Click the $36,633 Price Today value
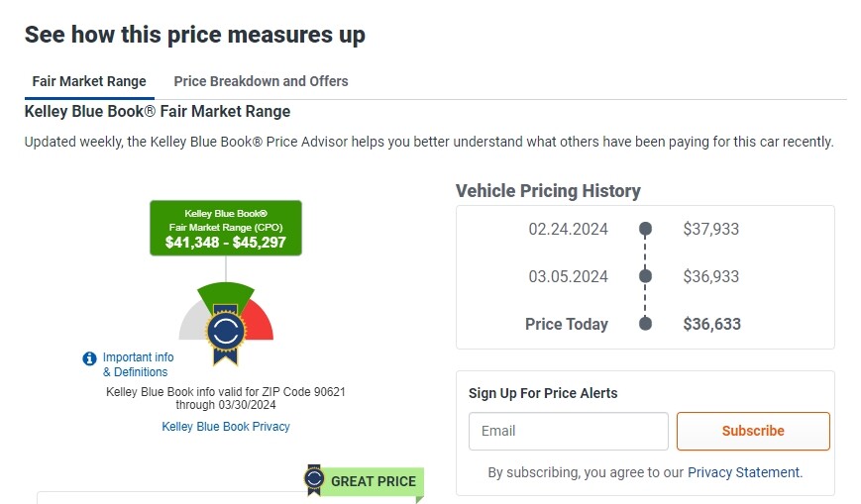 pyautogui.click(x=711, y=324)
